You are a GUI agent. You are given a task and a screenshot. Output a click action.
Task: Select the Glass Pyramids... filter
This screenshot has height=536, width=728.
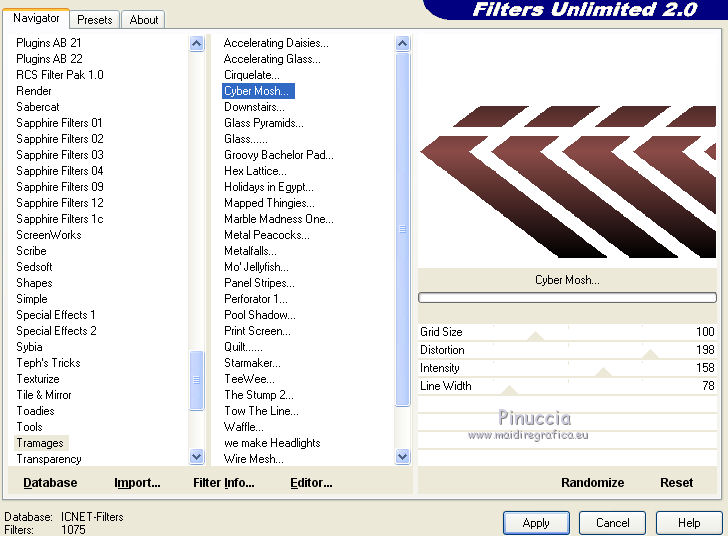[264, 123]
